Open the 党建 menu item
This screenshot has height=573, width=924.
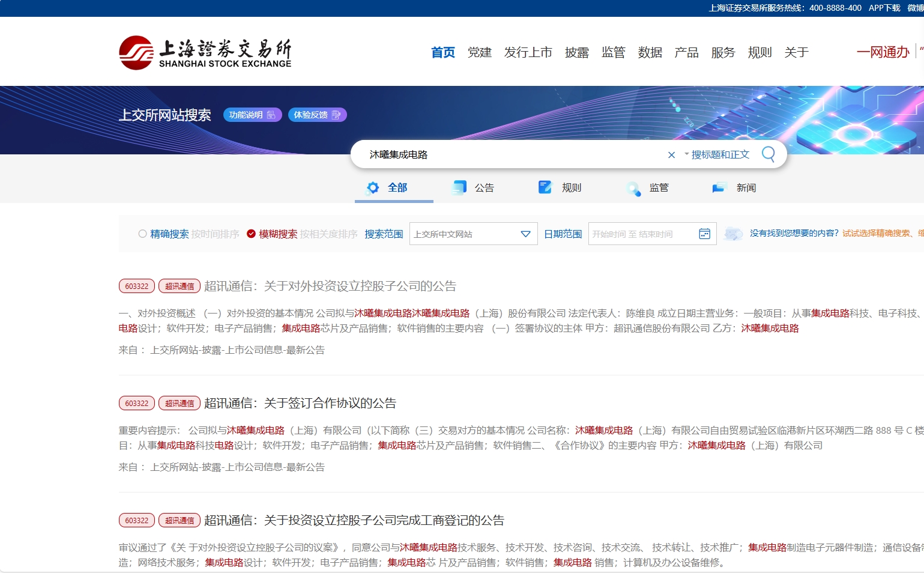pos(480,52)
